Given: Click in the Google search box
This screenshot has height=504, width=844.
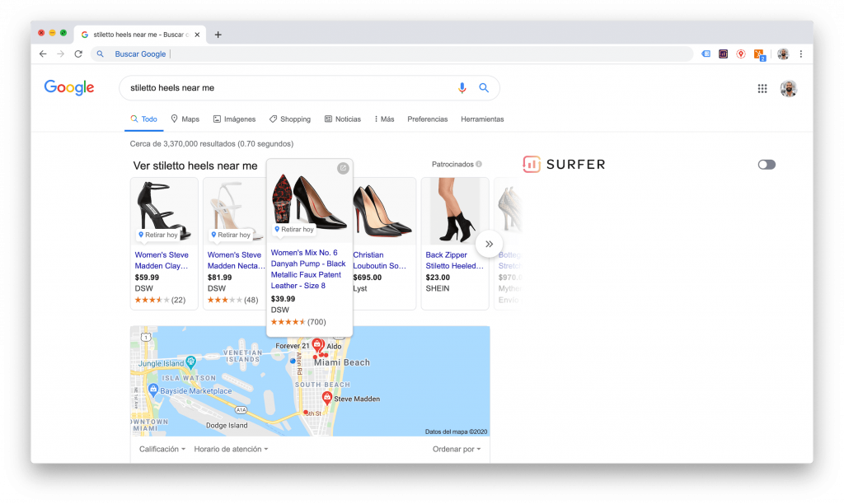Looking at the screenshot, I should point(291,87).
